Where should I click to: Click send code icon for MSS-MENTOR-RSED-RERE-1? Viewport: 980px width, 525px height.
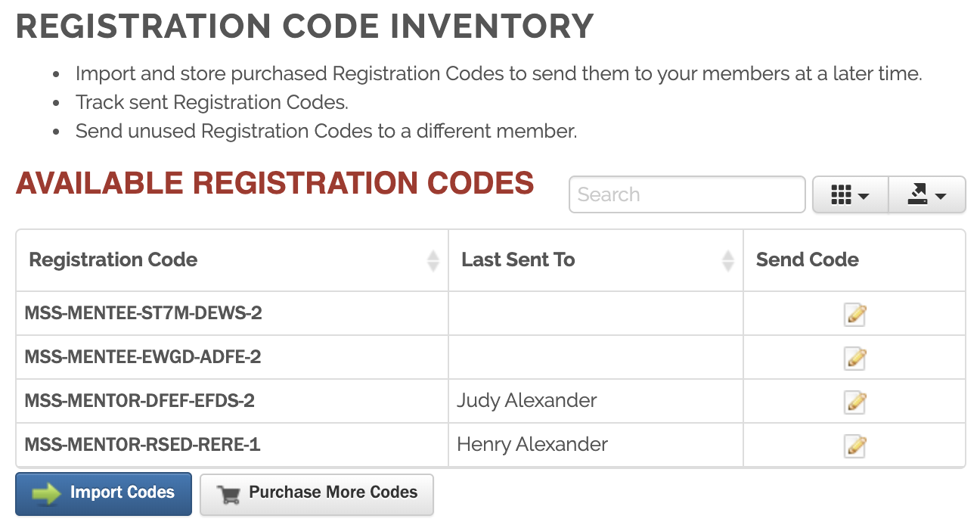point(854,446)
